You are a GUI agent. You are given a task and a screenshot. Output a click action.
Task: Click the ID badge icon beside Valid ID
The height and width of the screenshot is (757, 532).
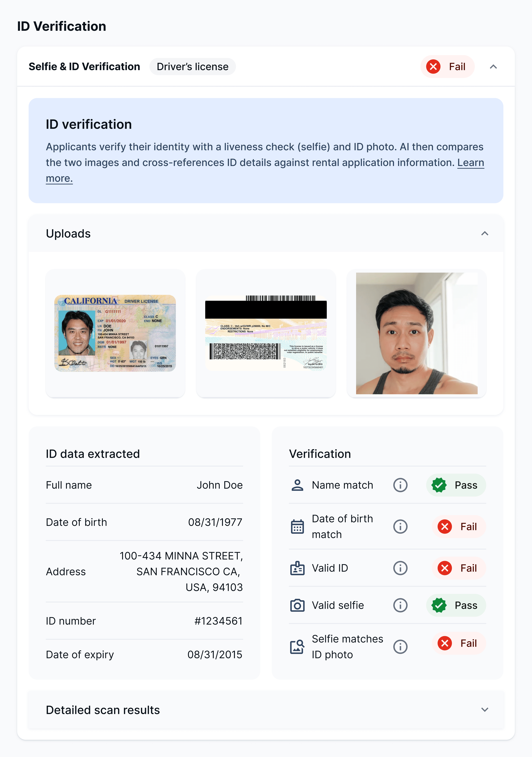297,568
